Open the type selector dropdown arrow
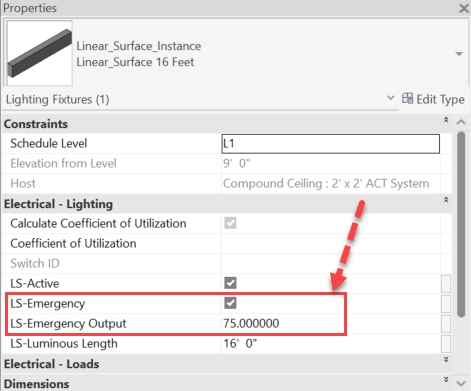This screenshot has width=471, height=391. coord(459,54)
